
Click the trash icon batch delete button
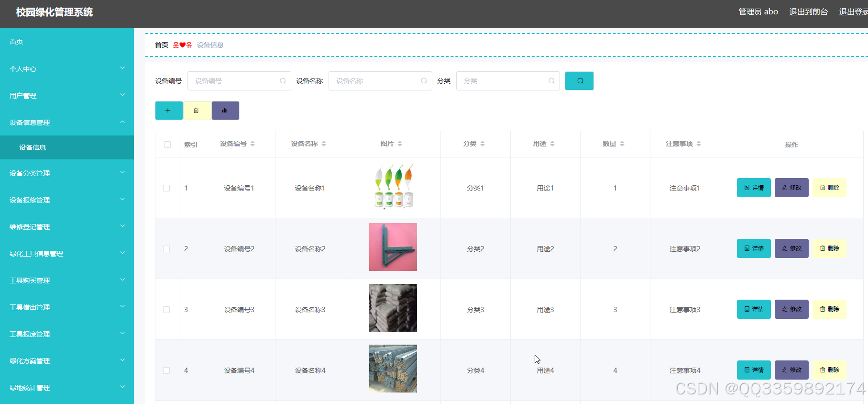197,111
